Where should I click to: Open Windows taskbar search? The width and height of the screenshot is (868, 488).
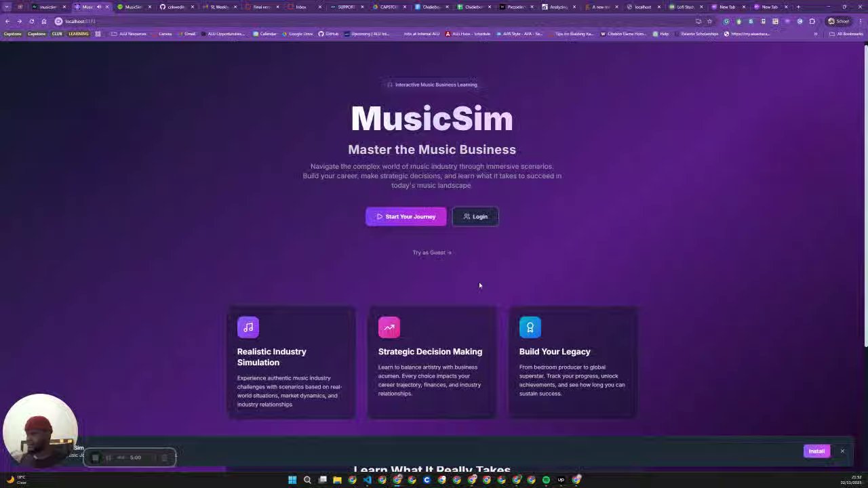[x=307, y=480]
